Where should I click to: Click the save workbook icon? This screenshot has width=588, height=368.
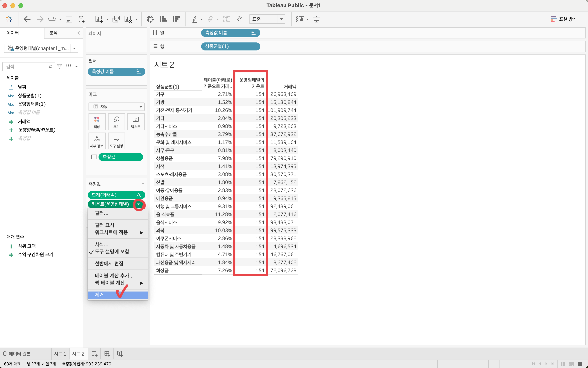tap(69, 19)
